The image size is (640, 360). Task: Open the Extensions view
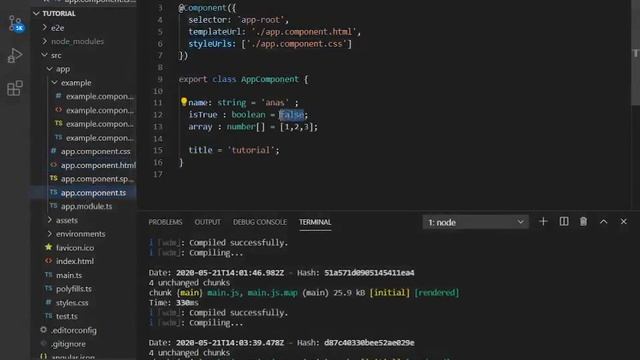click(x=15, y=88)
